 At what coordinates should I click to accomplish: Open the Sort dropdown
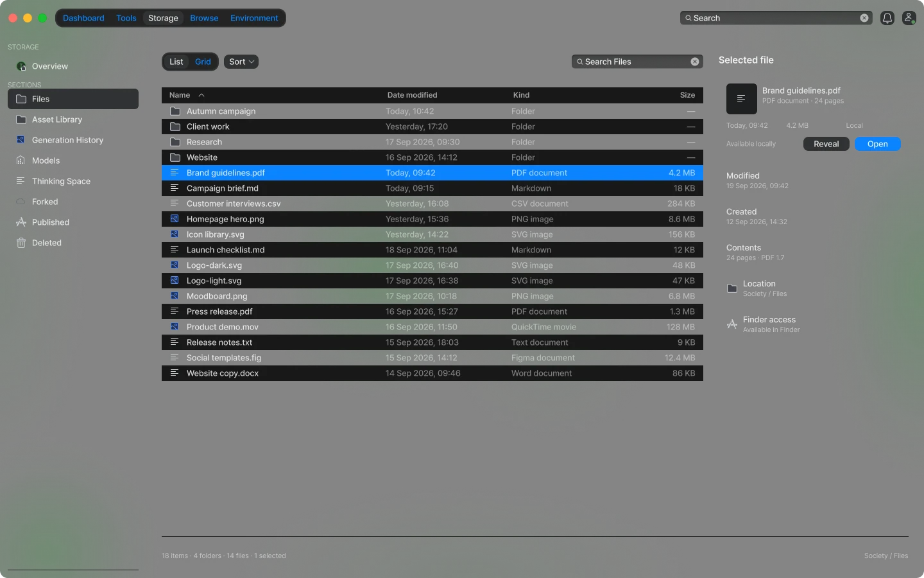click(241, 62)
